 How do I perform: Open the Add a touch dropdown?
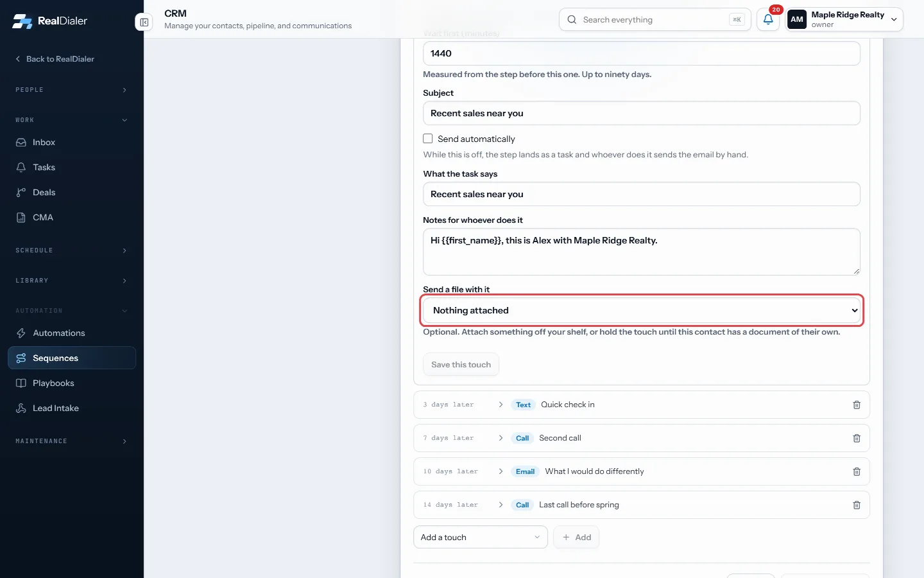pyautogui.click(x=481, y=538)
